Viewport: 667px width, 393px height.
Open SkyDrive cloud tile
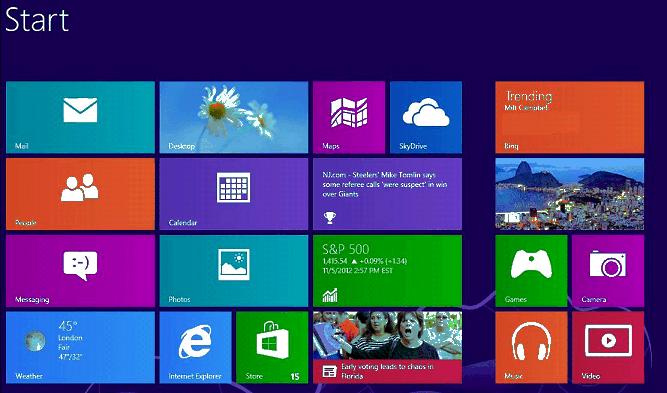pos(426,117)
